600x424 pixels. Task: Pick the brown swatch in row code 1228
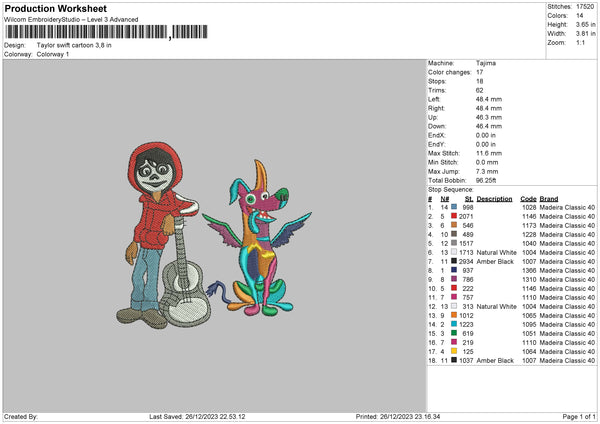tap(454, 234)
